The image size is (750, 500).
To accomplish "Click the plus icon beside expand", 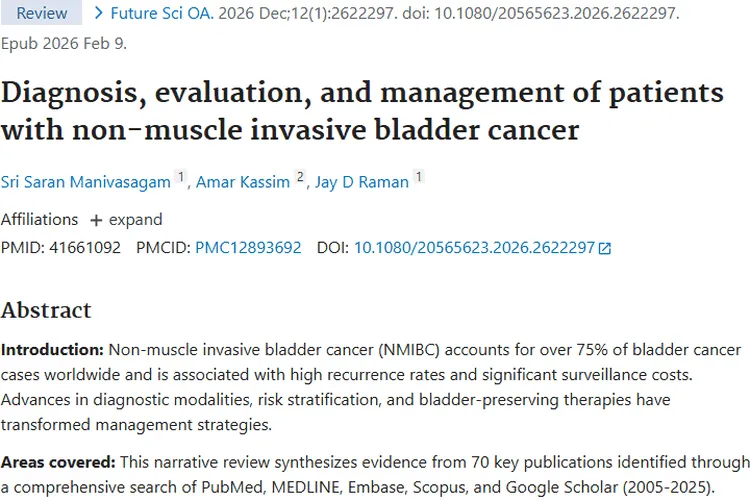I will pyautogui.click(x=96, y=220).
